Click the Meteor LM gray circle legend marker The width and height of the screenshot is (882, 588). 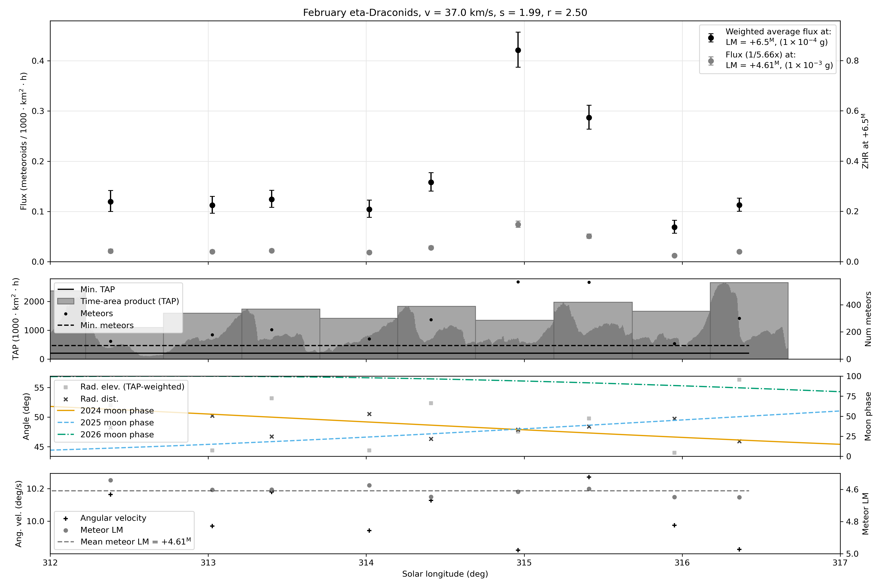(66, 531)
